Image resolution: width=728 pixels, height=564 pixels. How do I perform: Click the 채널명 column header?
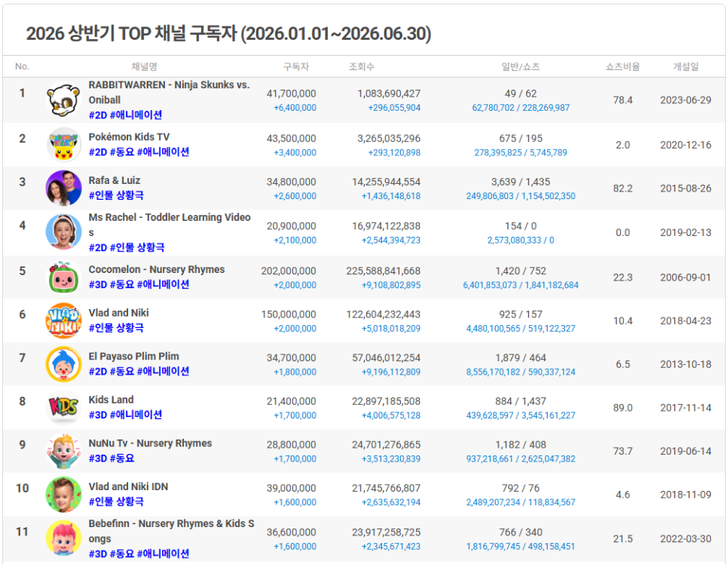[x=145, y=66]
